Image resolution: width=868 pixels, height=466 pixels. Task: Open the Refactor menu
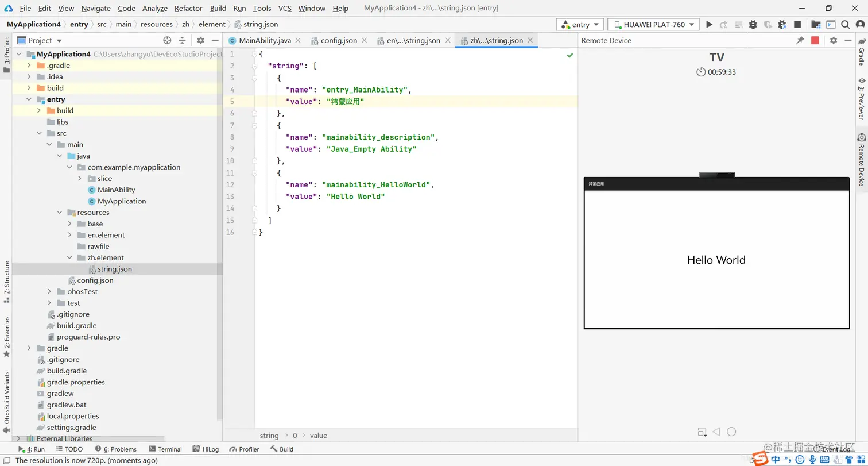pos(188,8)
